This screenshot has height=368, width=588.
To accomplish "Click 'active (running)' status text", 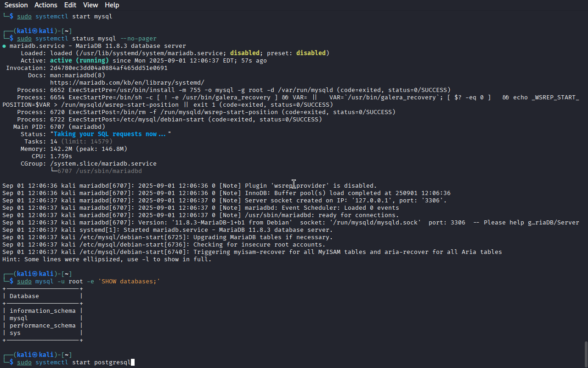I will point(79,61).
